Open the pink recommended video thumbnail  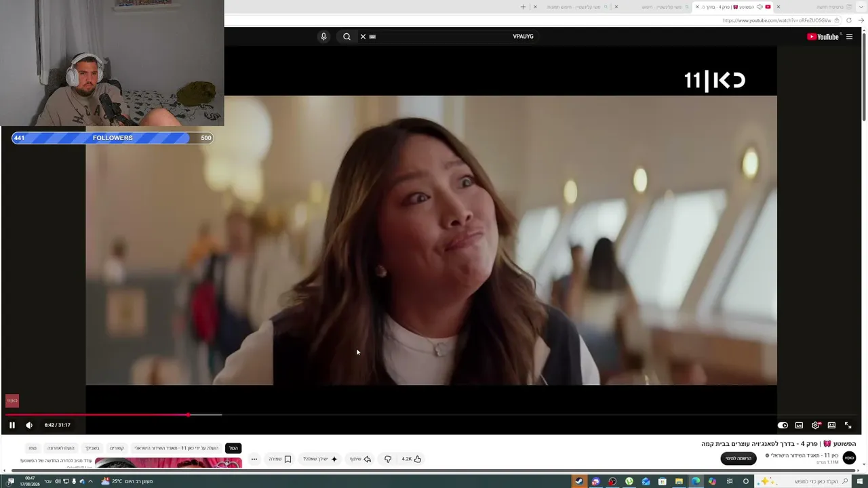[x=168, y=463]
